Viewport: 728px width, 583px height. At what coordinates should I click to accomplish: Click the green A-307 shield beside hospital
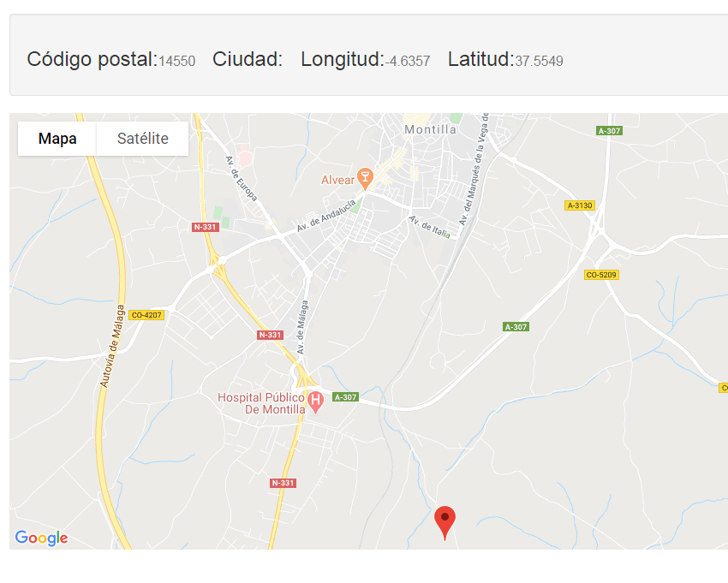(345, 397)
